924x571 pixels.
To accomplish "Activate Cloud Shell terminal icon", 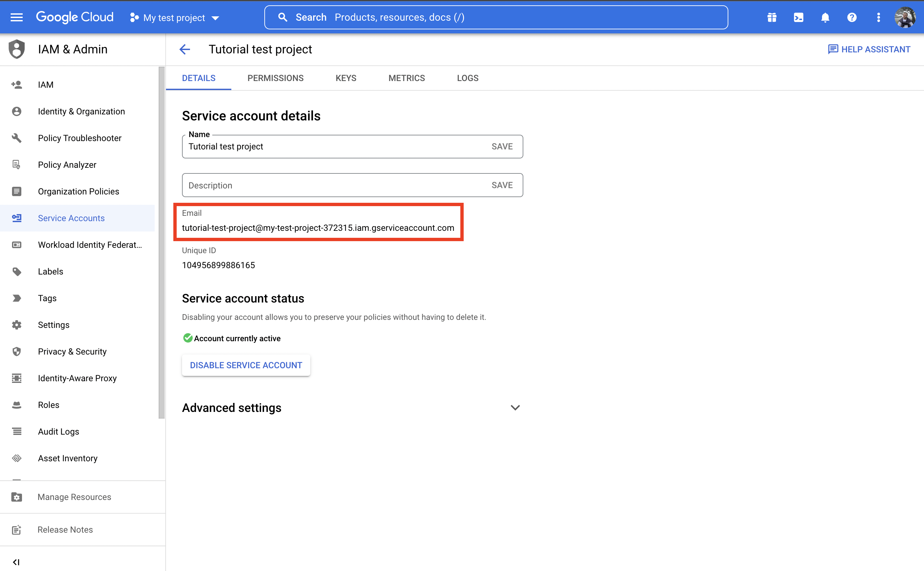I will point(798,17).
